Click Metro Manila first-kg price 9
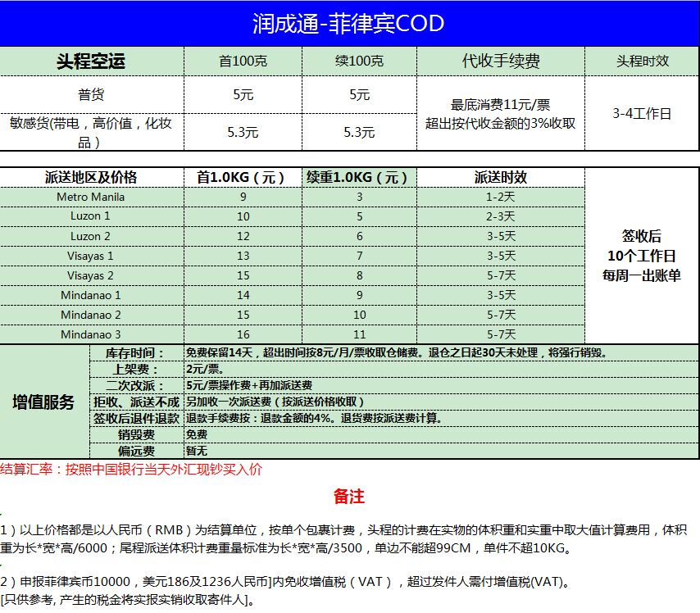Image resolution: width=700 pixels, height=613 pixels. coord(243,197)
